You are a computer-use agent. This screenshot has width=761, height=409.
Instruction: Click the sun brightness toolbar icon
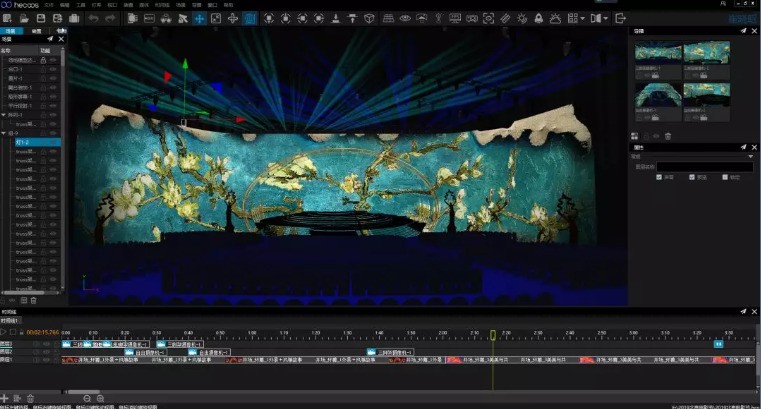(522, 18)
